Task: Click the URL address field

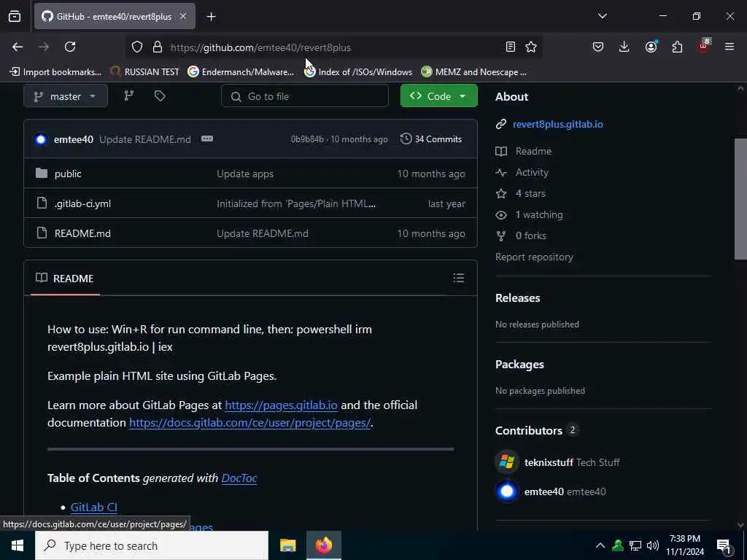Action: (333, 47)
